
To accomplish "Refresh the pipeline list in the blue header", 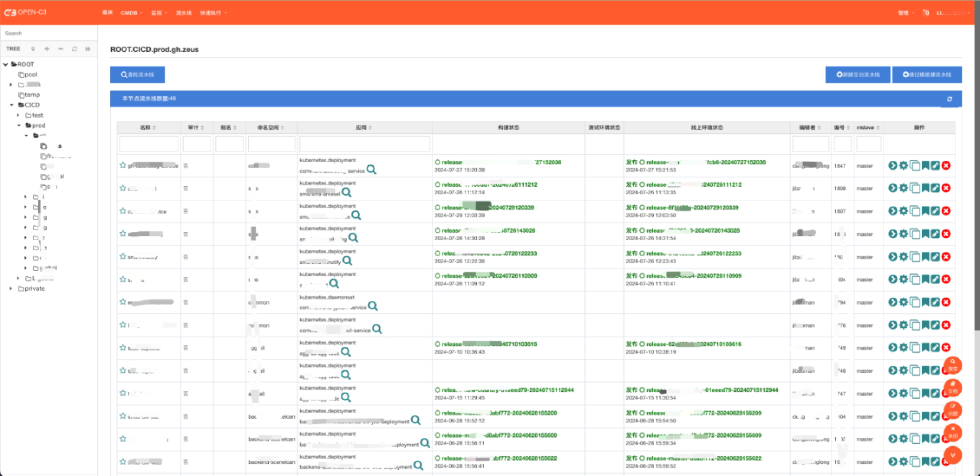I will pyautogui.click(x=949, y=99).
